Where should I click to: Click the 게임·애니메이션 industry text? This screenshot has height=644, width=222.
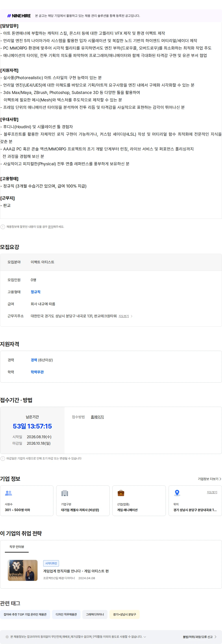[127, 510]
